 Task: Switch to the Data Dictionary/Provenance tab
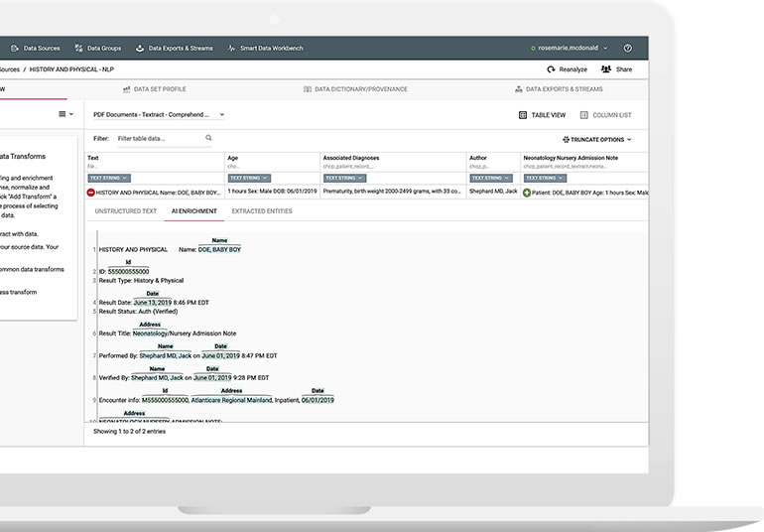click(x=355, y=89)
